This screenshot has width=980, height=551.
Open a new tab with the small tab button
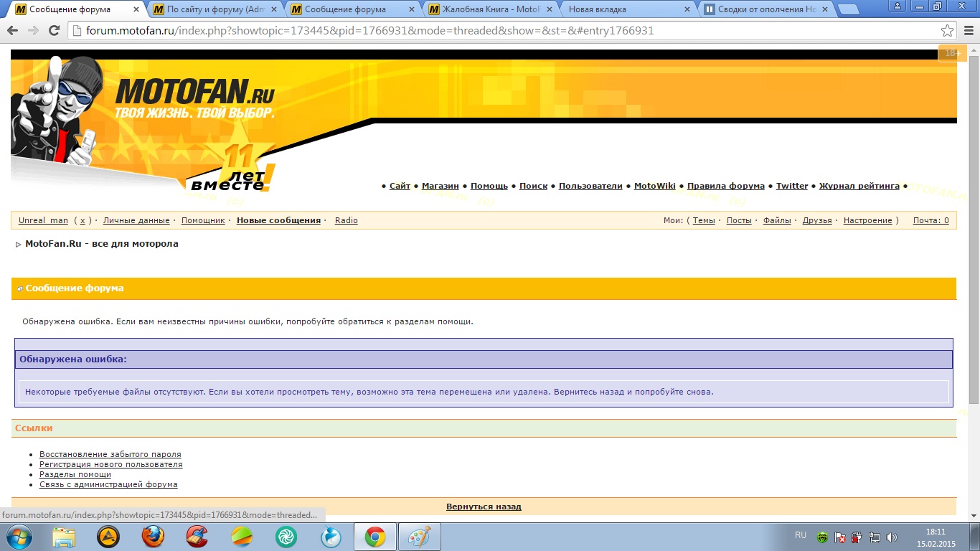point(849,9)
